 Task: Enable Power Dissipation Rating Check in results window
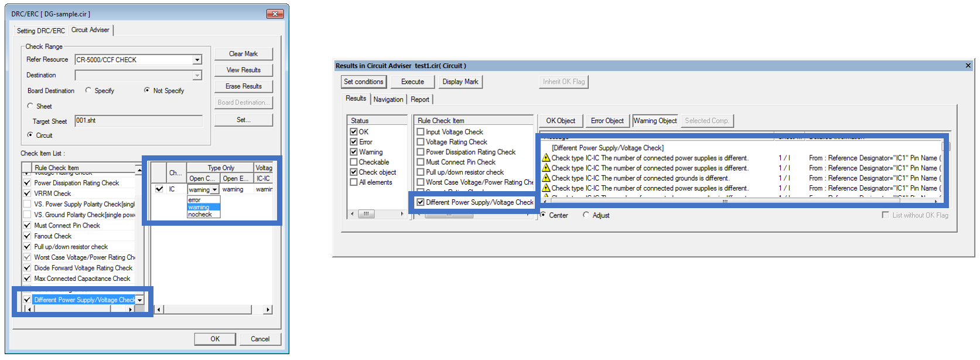point(421,152)
